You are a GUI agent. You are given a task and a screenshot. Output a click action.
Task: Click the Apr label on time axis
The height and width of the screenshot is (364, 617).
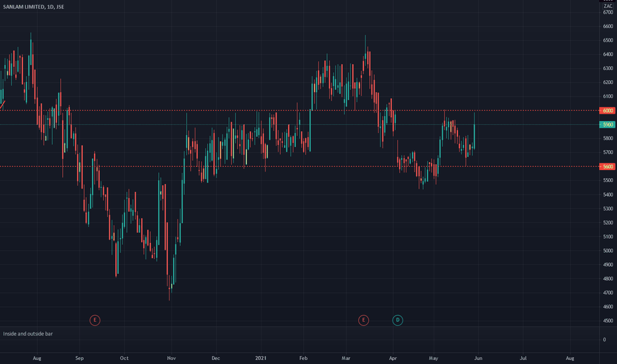click(x=393, y=358)
